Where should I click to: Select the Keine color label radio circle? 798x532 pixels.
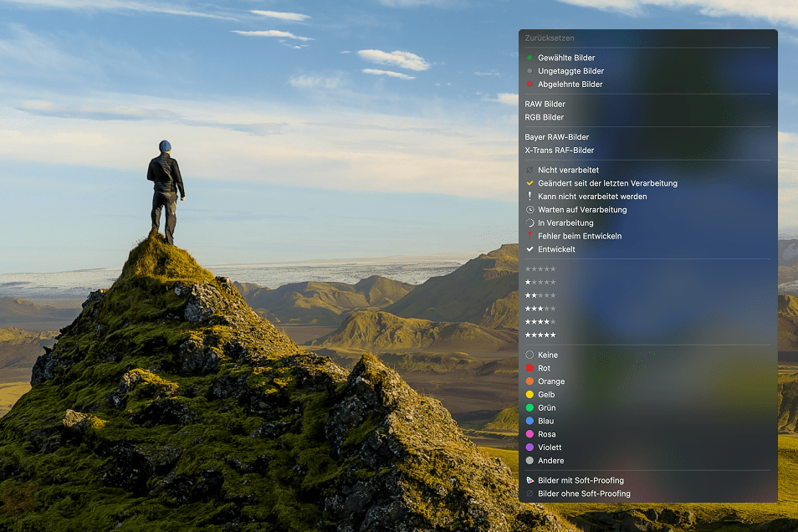tap(529, 356)
